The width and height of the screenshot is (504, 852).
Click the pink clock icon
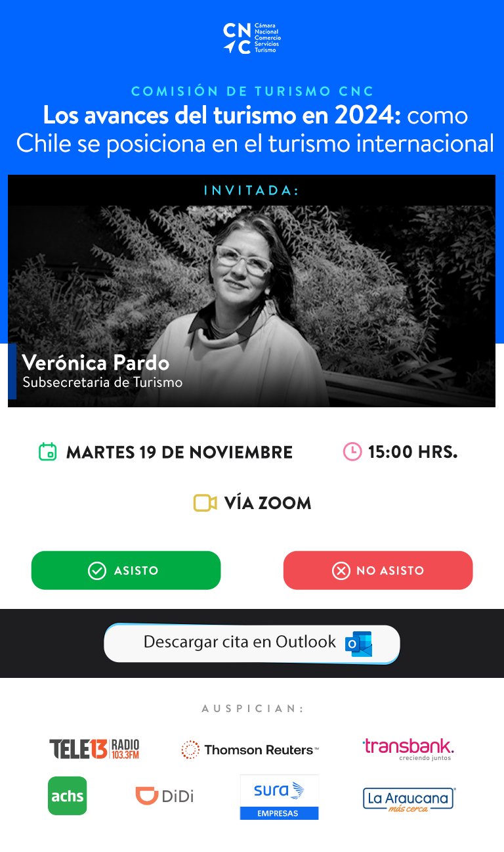tap(352, 451)
